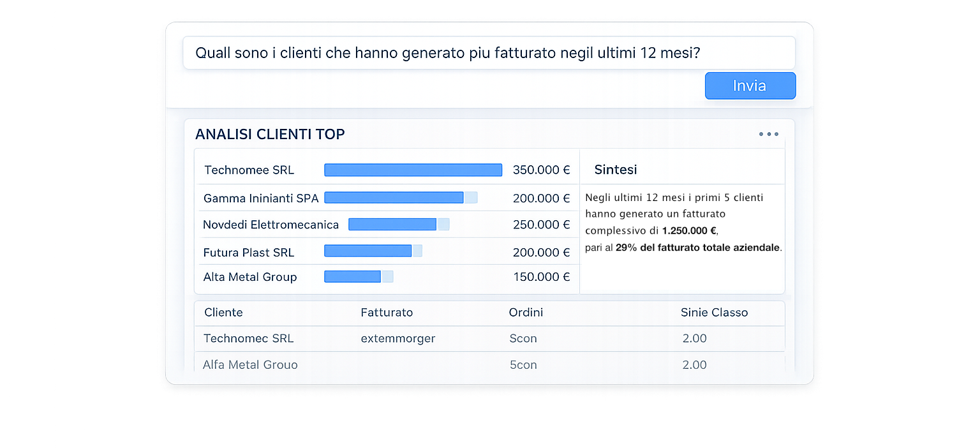The height and width of the screenshot is (448, 980).
Task: Select the Technomee SRL revenue bar
Action: [x=412, y=170]
